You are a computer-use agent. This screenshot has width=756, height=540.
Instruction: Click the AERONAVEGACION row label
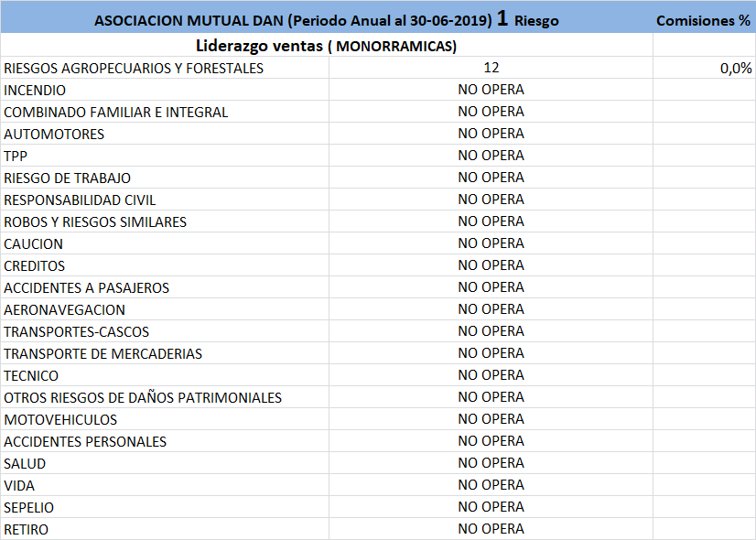[64, 310]
